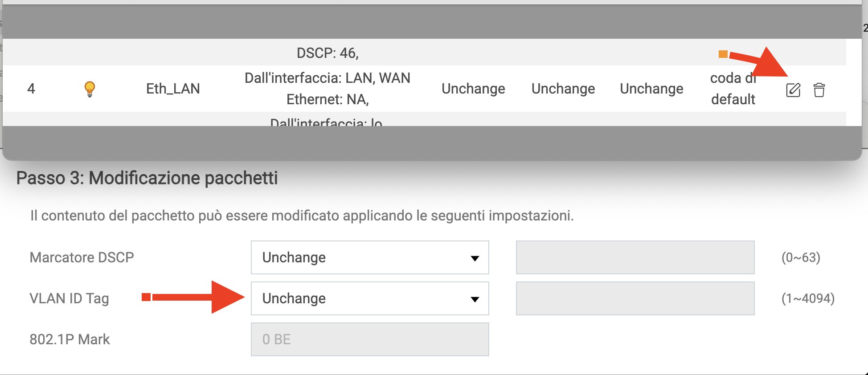Click the 'DSCP: 46,' text in the table

pyautogui.click(x=328, y=53)
